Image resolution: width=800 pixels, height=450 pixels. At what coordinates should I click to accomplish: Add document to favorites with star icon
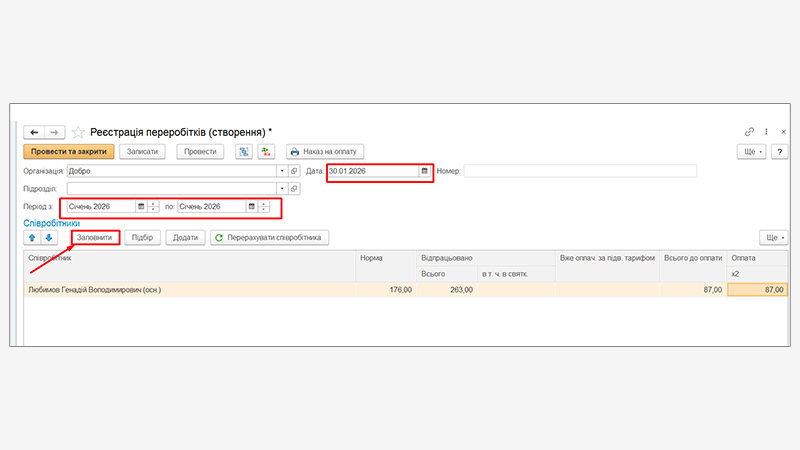[x=78, y=132]
